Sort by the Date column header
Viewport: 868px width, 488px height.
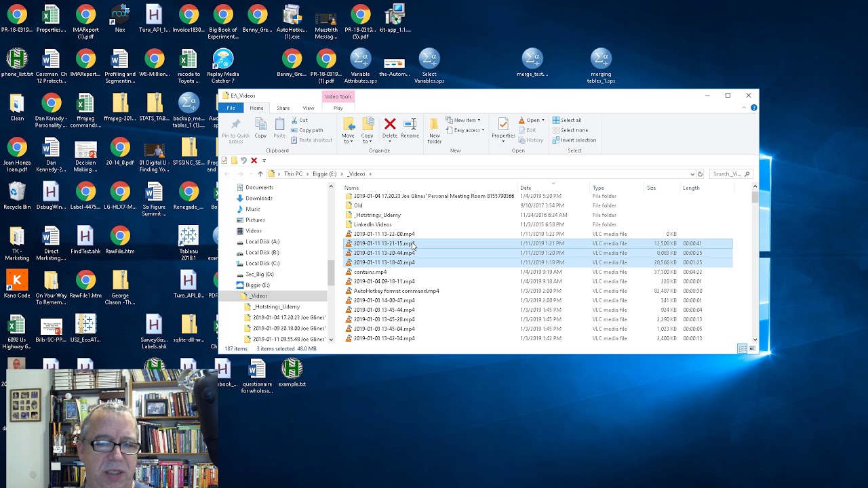(526, 188)
